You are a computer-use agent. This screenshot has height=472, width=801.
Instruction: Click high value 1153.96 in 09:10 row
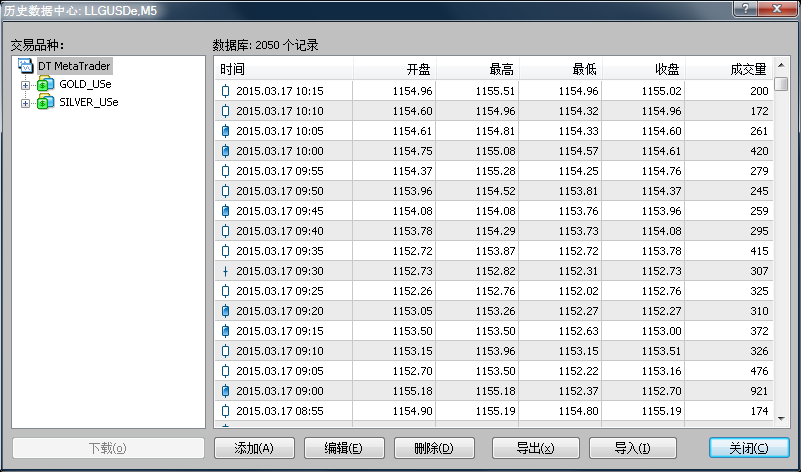coord(496,351)
